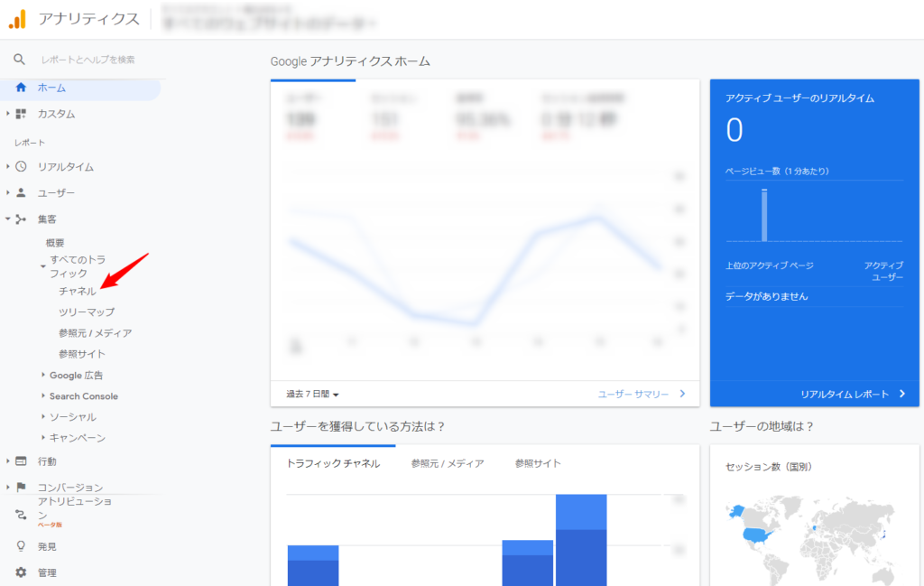Click the カスタム dashboard grid icon
Image resolution: width=924 pixels, height=586 pixels.
point(21,114)
